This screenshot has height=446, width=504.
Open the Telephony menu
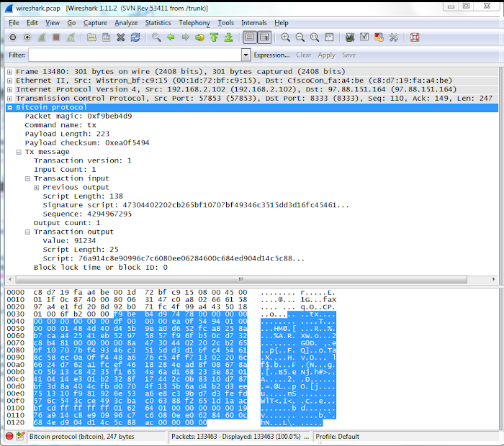click(x=194, y=23)
